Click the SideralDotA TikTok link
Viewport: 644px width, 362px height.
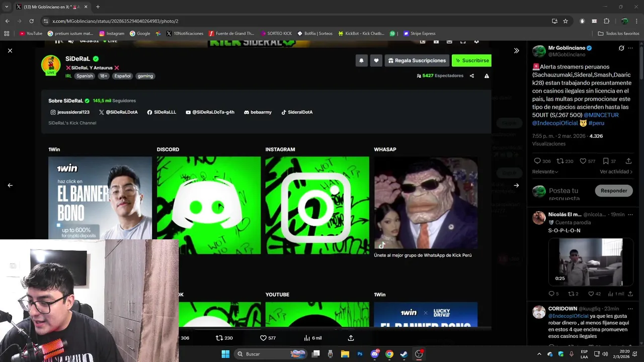point(297,112)
